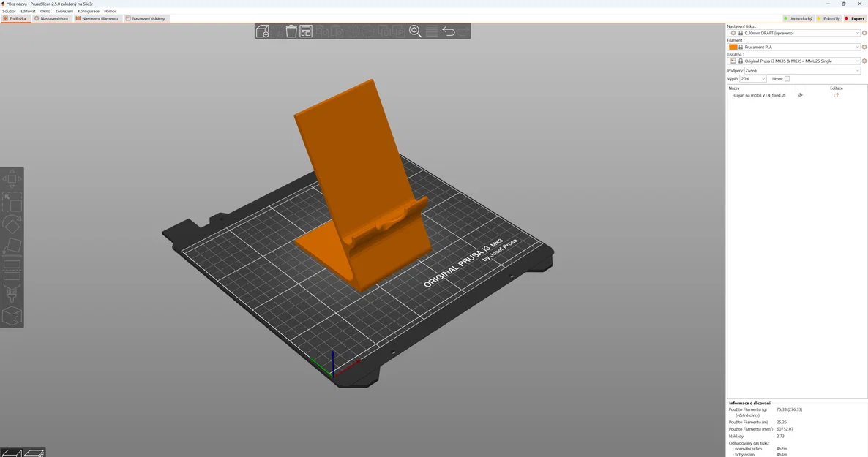Open the Soubor menu

[9, 11]
